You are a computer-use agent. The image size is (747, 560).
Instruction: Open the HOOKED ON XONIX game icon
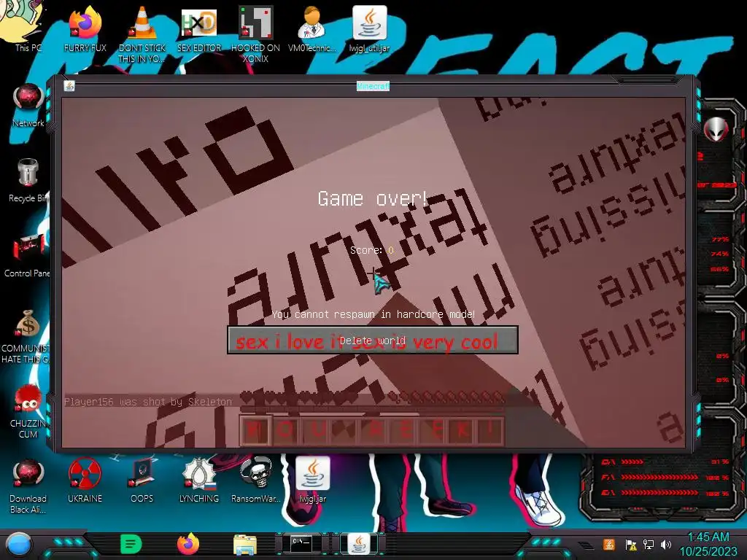click(255, 34)
